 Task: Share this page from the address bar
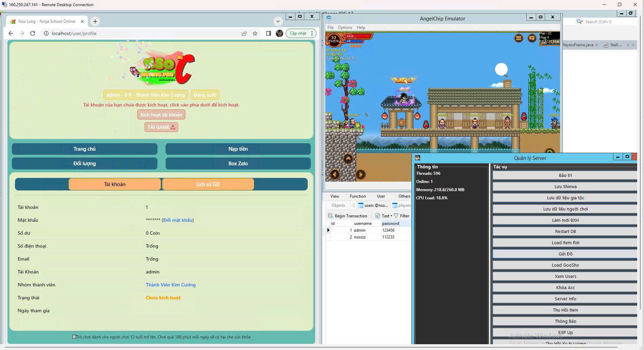click(x=244, y=33)
